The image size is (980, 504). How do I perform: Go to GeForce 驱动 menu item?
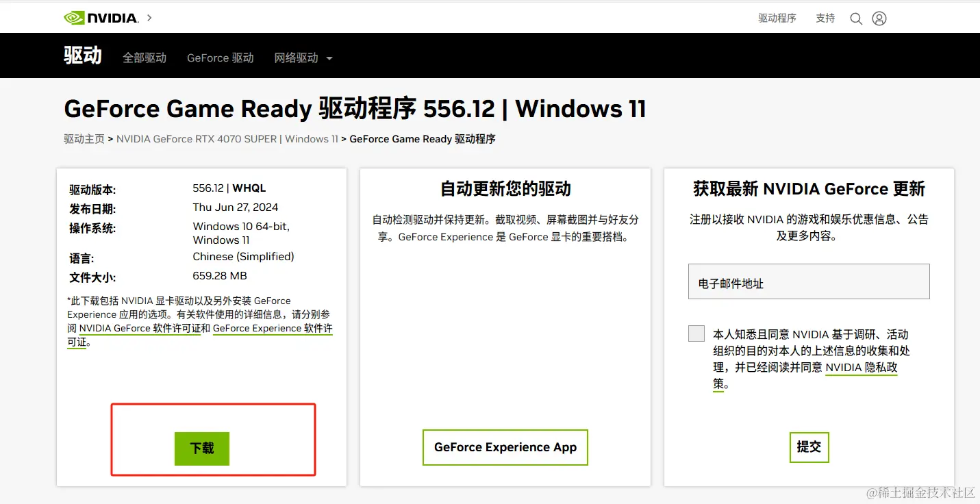221,58
